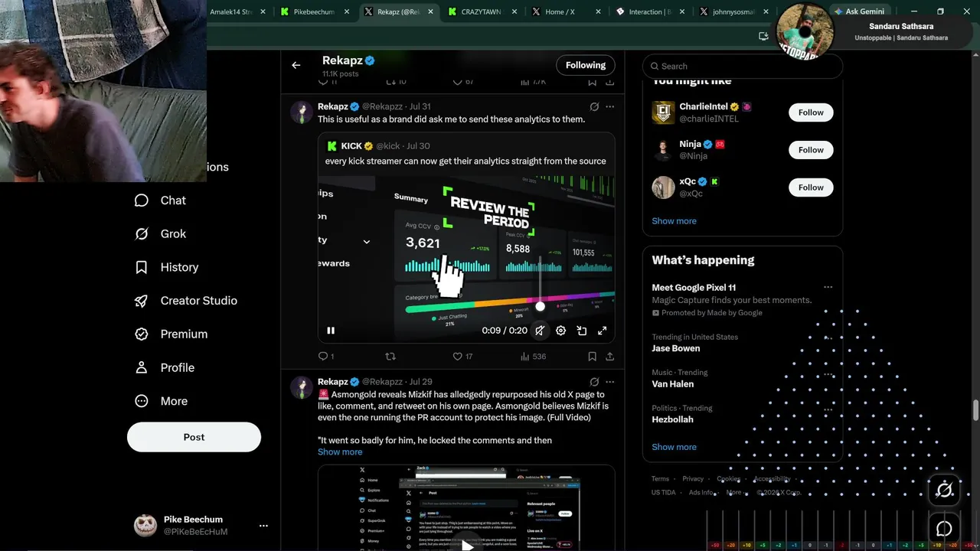Close the Amalek14 browser tab

click(263, 11)
